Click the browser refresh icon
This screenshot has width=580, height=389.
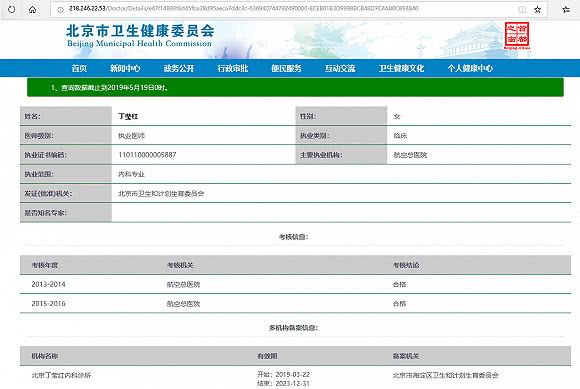tap(12, 9)
